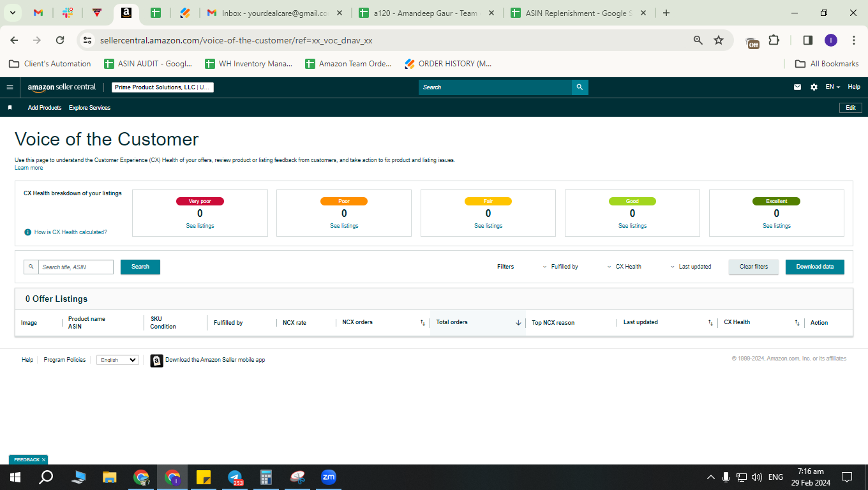Open Chrome extensions puzzle icon
868x490 pixels.
click(x=774, y=40)
